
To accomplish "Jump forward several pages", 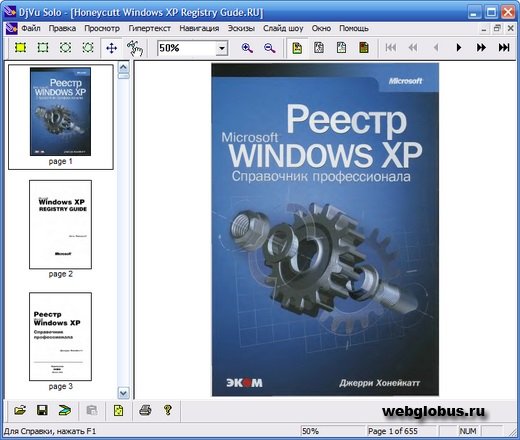I will [481, 48].
